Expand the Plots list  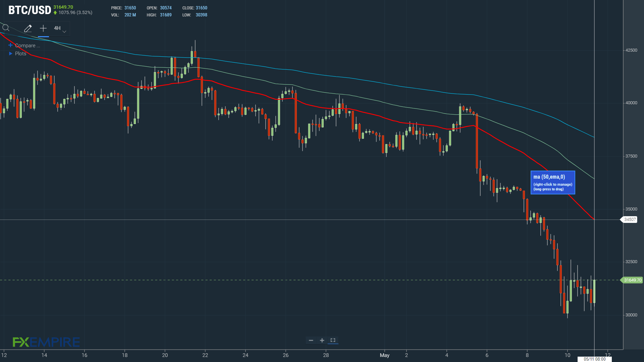[11, 54]
